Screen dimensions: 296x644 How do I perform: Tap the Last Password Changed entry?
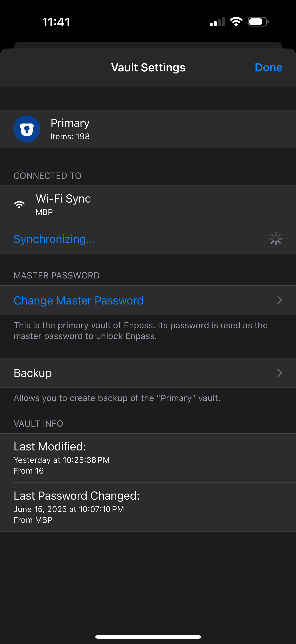(x=148, y=507)
